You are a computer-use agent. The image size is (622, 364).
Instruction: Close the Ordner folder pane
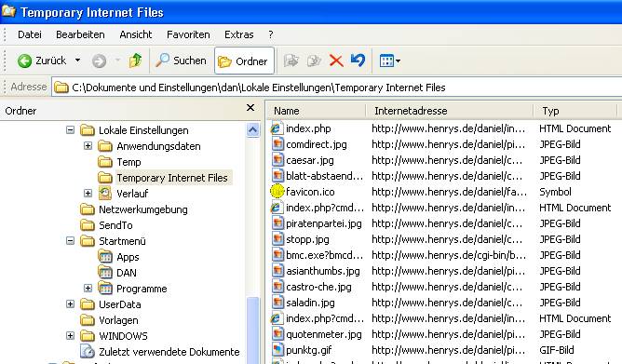pos(250,107)
